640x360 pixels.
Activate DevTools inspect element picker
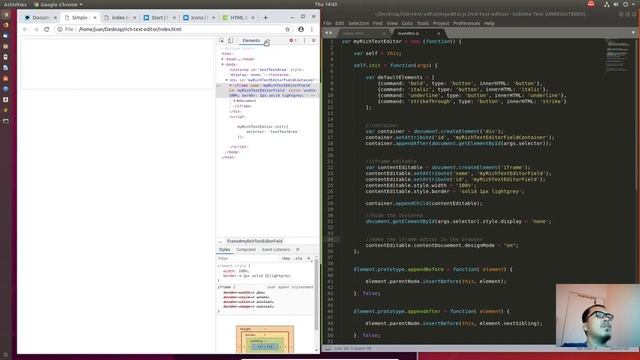222,40
